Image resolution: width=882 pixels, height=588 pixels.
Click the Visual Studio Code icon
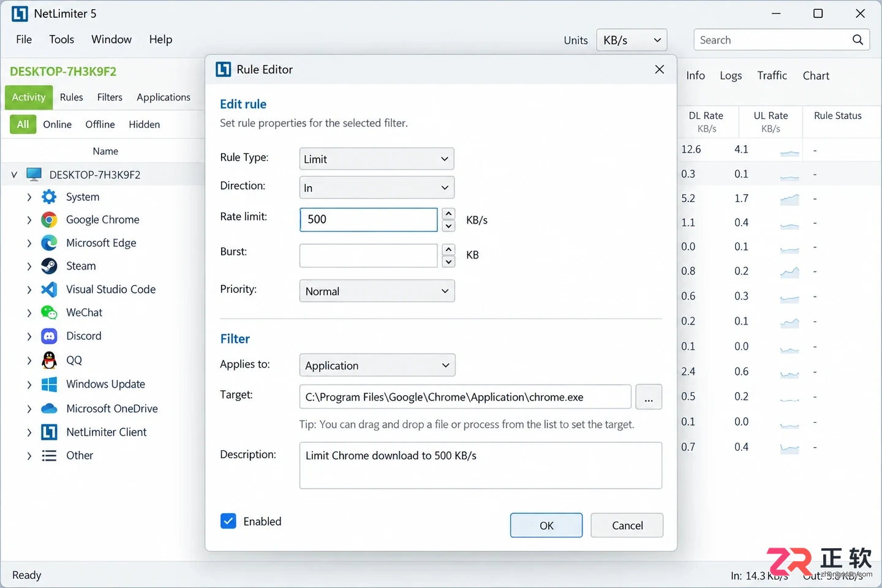[x=49, y=289]
